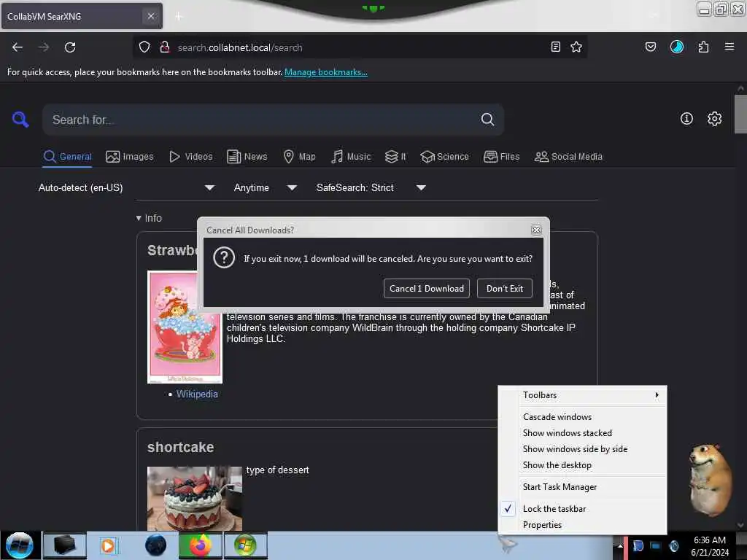Open the extensions puzzle icon
The height and width of the screenshot is (560, 747).
(703, 47)
